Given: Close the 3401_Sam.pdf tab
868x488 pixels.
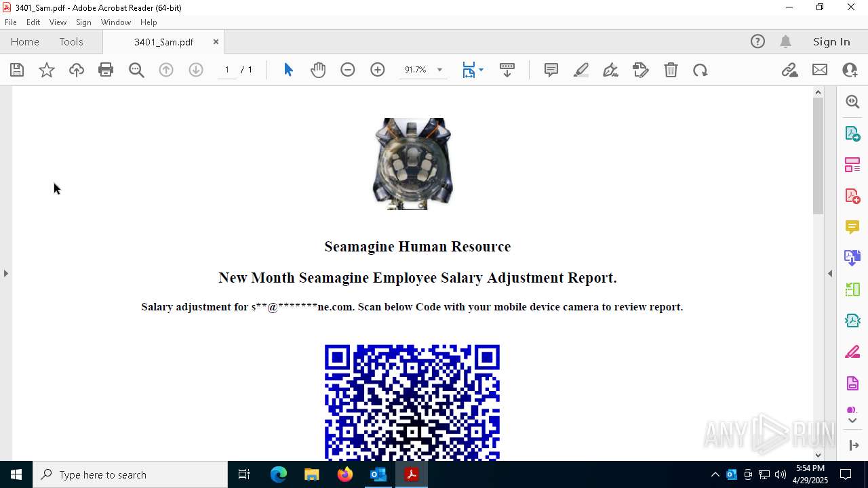Looking at the screenshot, I should coord(216,41).
